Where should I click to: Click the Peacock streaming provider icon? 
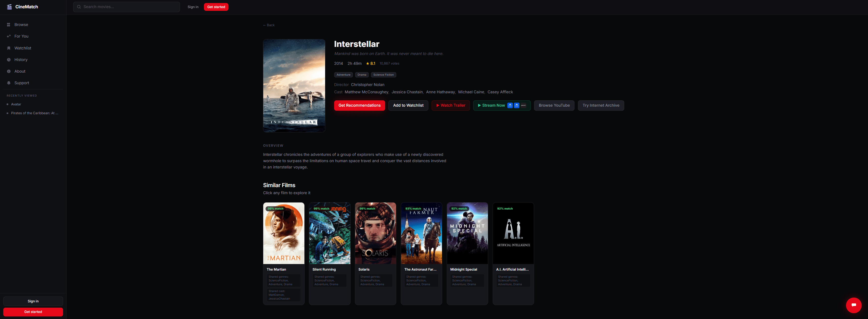pyautogui.click(x=523, y=105)
